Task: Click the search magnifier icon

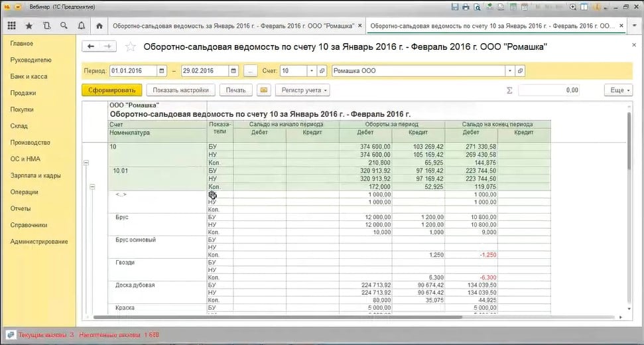Action: pos(64,26)
